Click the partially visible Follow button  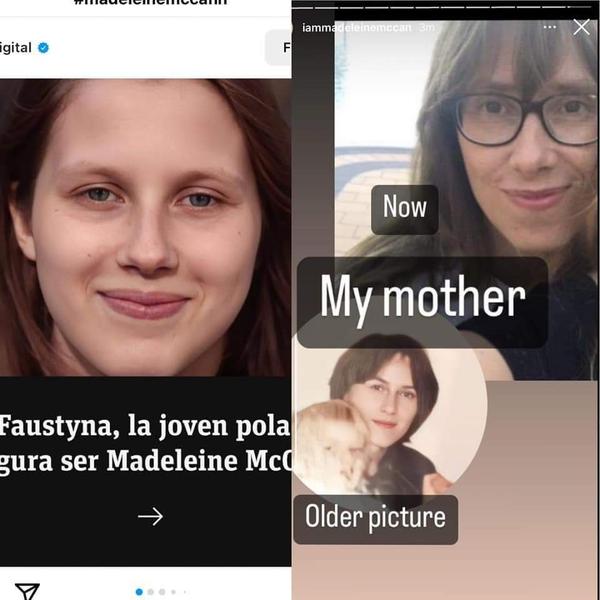[x=278, y=47]
